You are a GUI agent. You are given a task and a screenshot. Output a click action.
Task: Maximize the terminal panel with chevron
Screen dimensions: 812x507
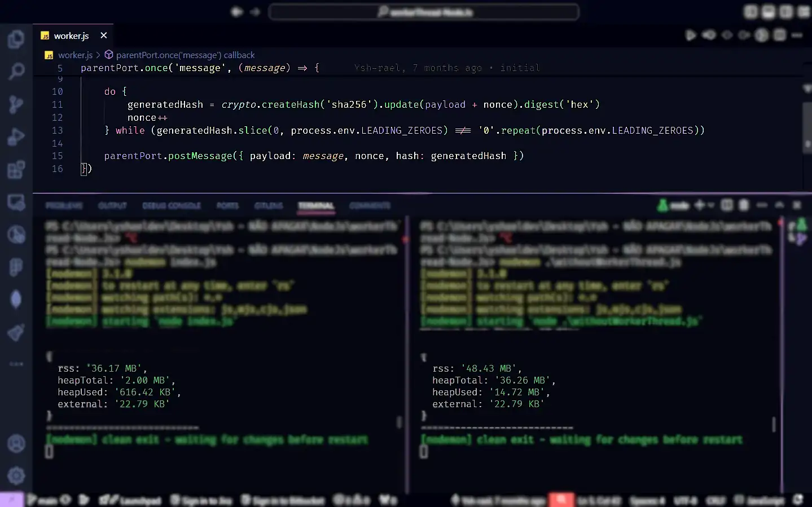779,205
